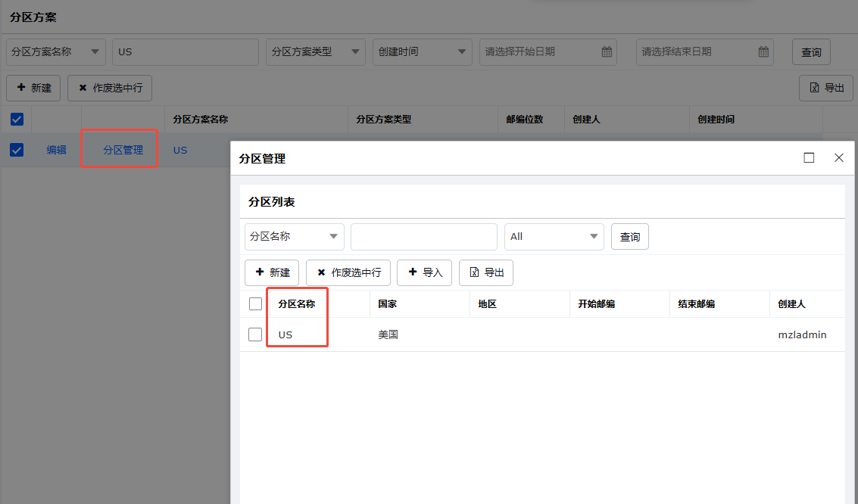Click the search text field containing US
The height and width of the screenshot is (504, 858).
click(186, 52)
